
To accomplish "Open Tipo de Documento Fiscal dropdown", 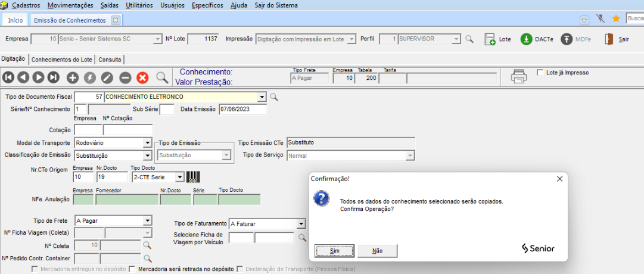I will [x=263, y=97].
